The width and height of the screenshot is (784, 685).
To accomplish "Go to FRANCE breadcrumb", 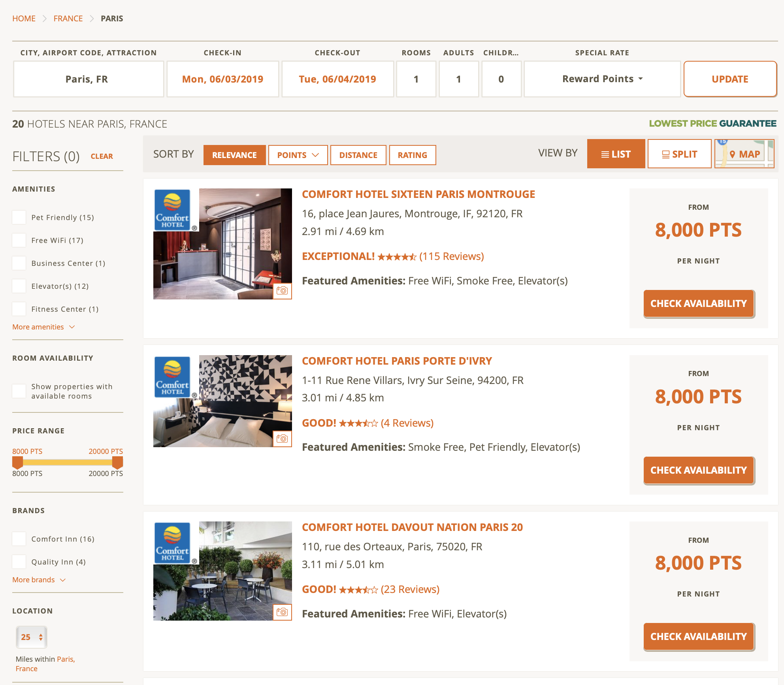I will tap(68, 19).
